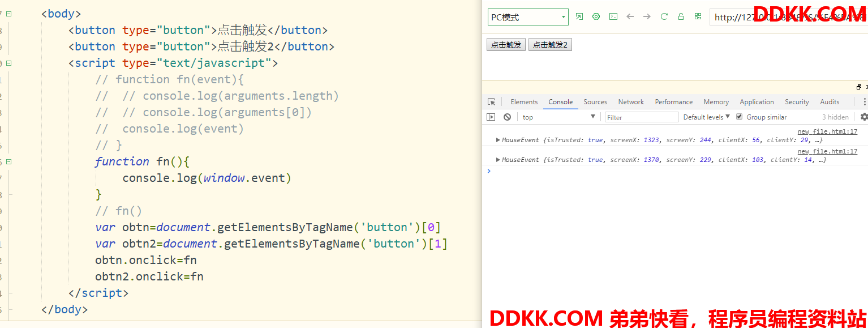Click the closing "</body>" tag line
Image resolution: width=868 pixels, height=328 pixels.
(x=65, y=309)
